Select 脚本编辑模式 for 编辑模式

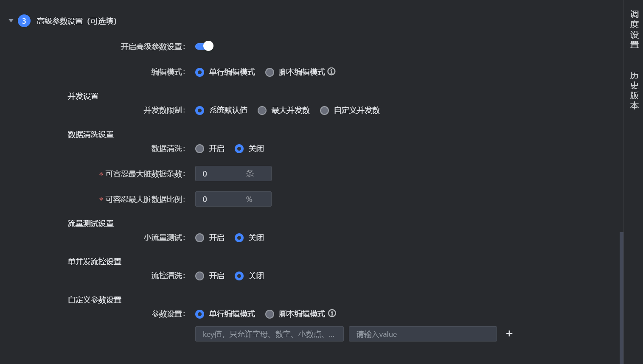(270, 73)
